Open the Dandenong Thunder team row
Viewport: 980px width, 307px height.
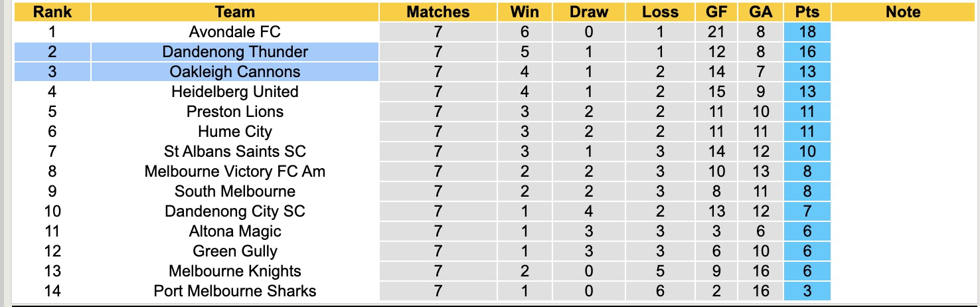pos(234,52)
